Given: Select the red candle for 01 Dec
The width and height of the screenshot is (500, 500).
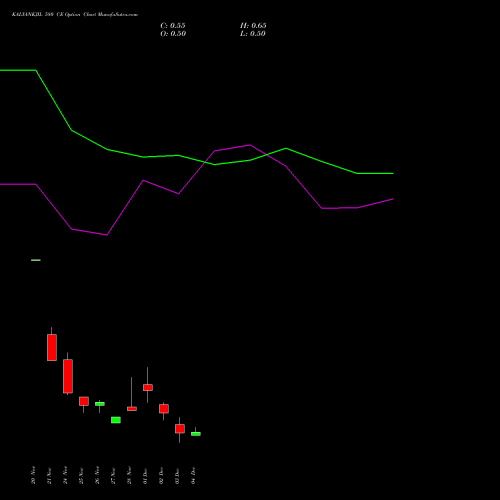Looking at the screenshot, I should coord(148,387).
